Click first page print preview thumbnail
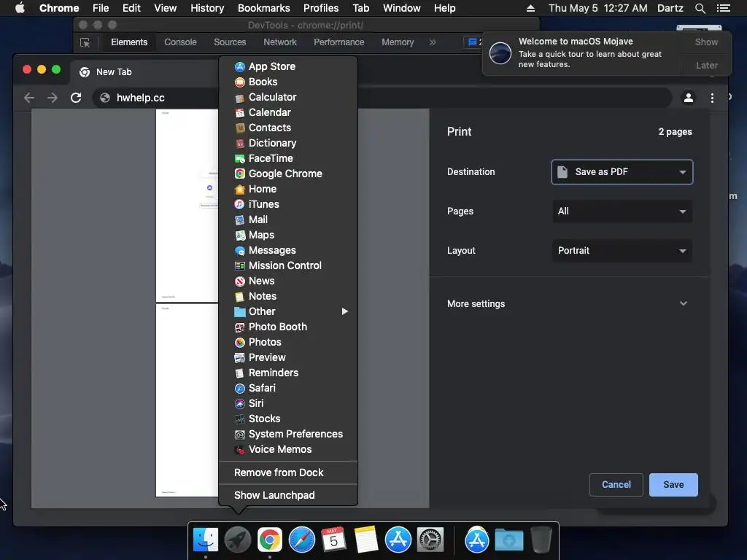The height and width of the screenshot is (560, 747). click(187, 205)
